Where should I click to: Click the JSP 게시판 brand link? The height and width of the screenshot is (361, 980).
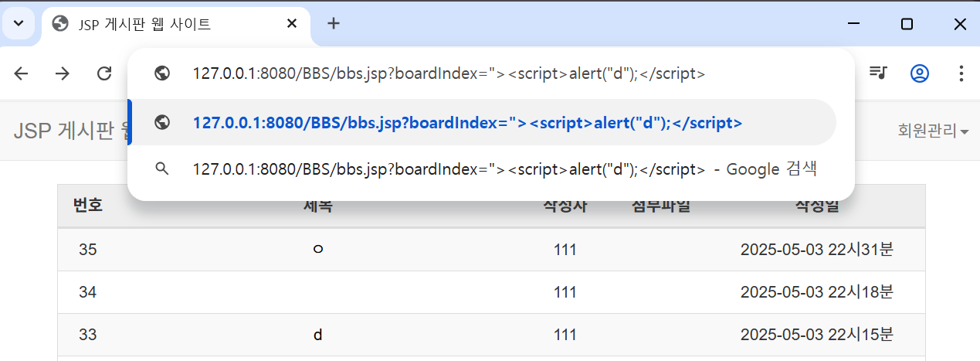tap(71, 131)
